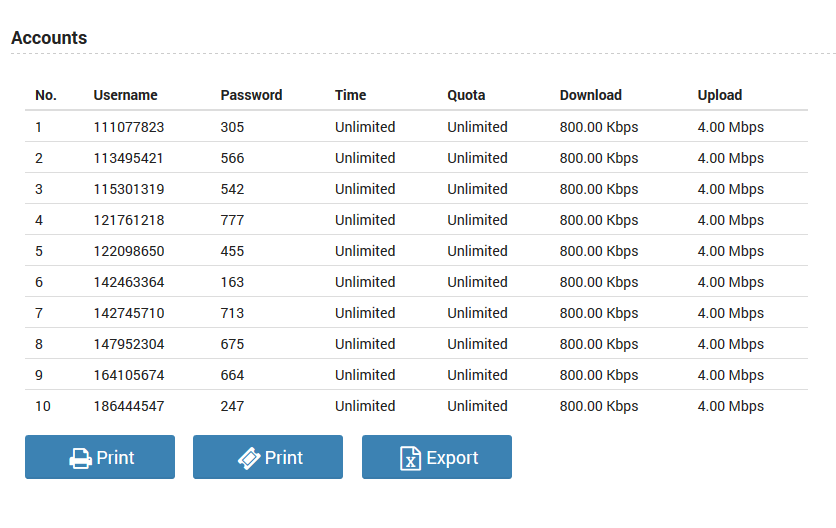This screenshot has height=528, width=836.
Task: Click the Accounts heading
Action: click(49, 38)
